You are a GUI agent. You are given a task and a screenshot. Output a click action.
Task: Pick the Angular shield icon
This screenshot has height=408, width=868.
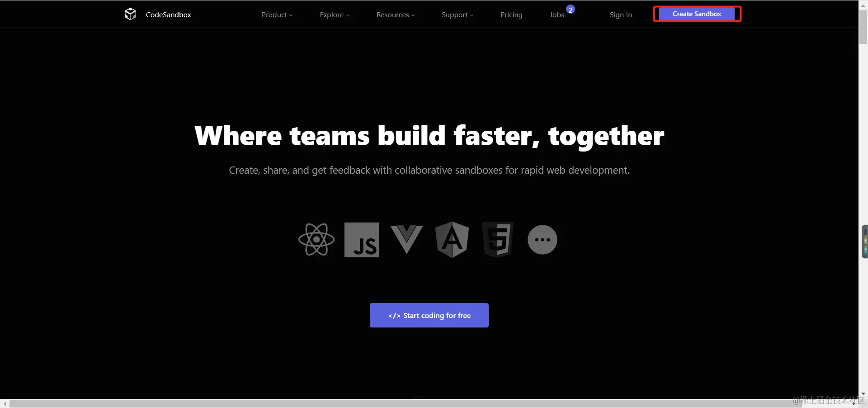tap(452, 240)
